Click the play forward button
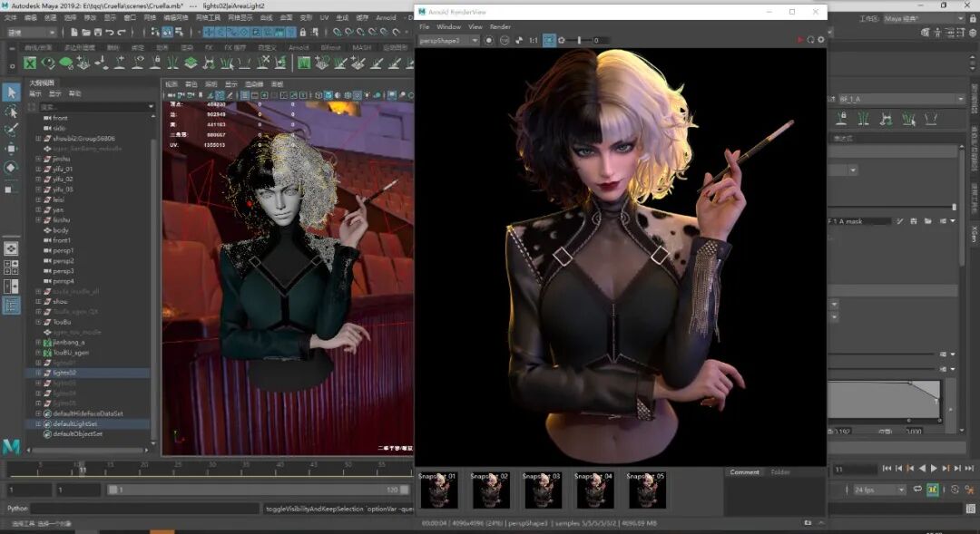980x534 pixels. (934, 469)
